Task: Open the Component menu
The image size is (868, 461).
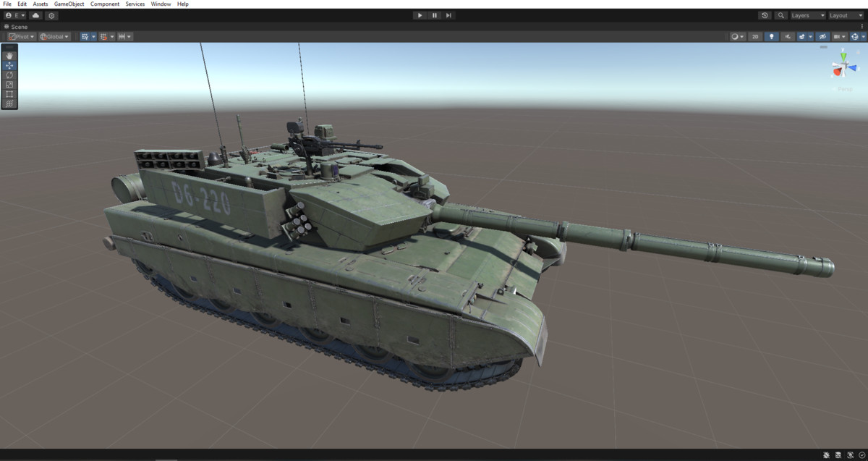Action: (105, 4)
